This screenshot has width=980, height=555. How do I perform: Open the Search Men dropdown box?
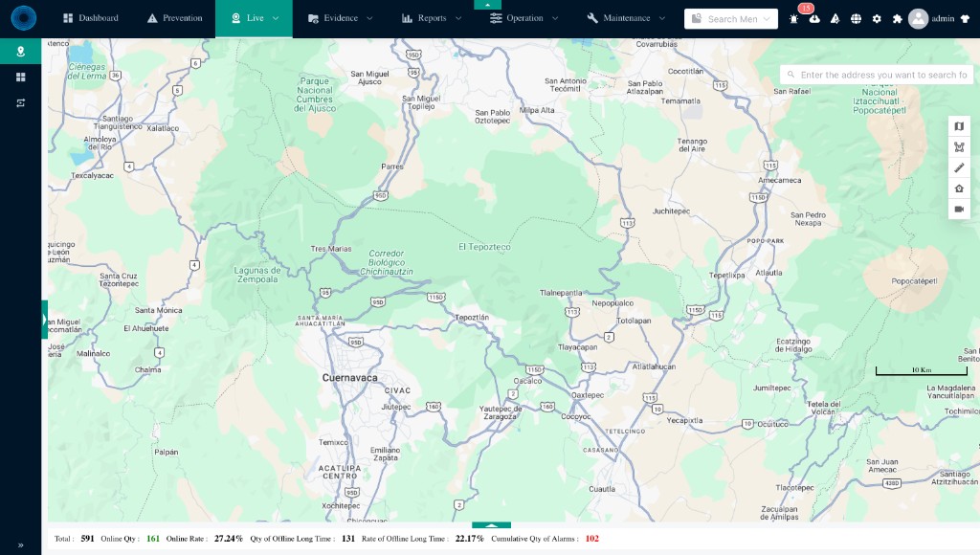731,19
